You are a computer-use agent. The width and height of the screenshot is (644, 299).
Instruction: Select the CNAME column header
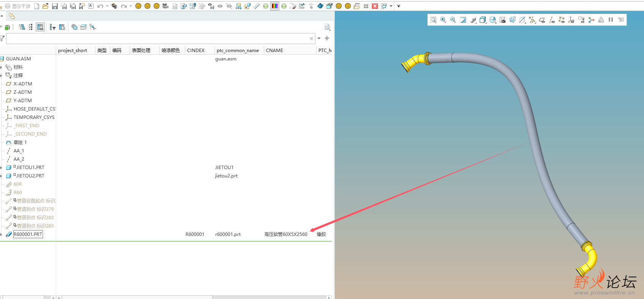click(290, 50)
